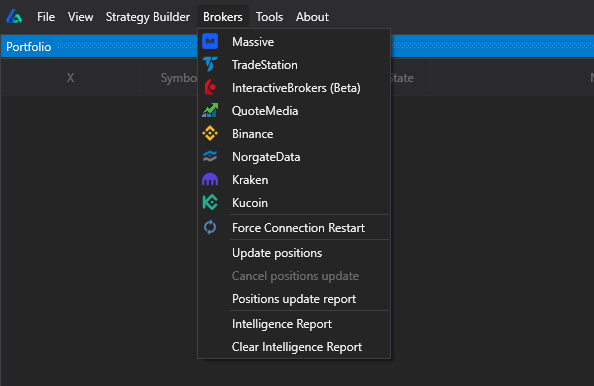The image size is (594, 386).
Task: Open the About menu
Action: (x=312, y=17)
